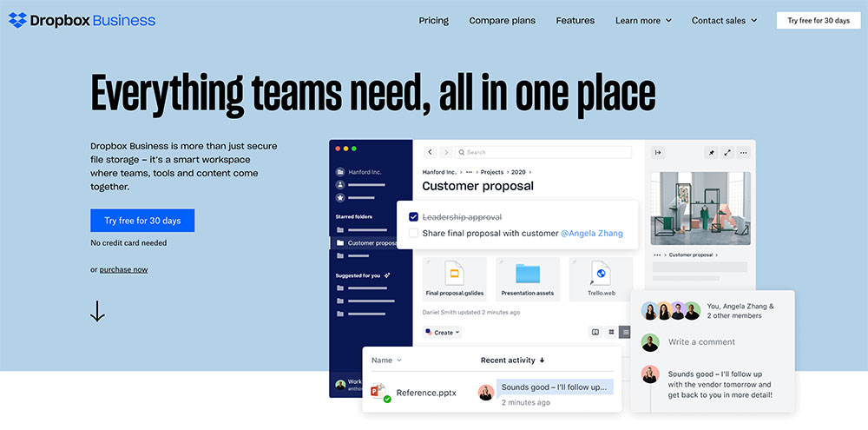The image size is (868, 430).
Task: Collapse the right preview panel arrow
Action: tap(658, 152)
